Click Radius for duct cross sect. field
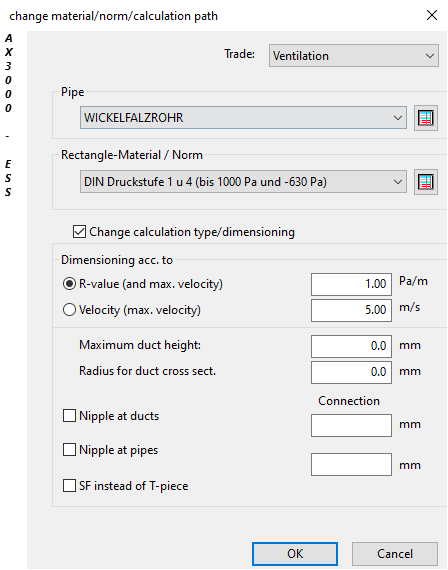This screenshot has height=570, width=448. (x=351, y=372)
